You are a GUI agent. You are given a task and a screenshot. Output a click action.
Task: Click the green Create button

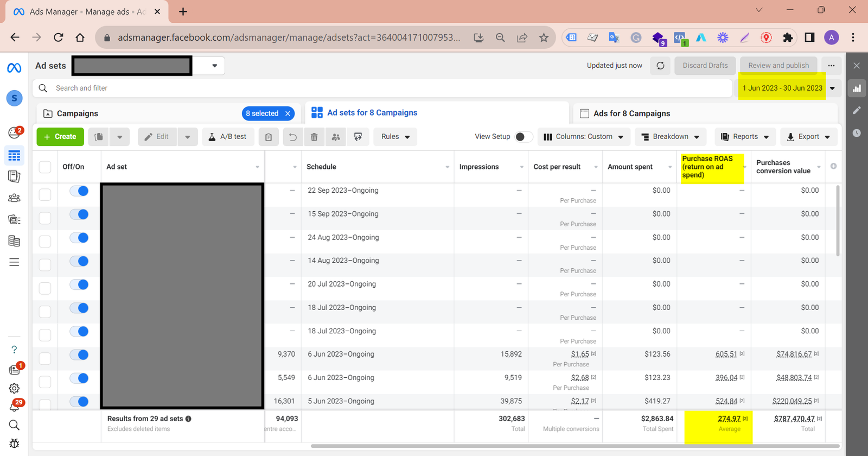pyautogui.click(x=60, y=137)
